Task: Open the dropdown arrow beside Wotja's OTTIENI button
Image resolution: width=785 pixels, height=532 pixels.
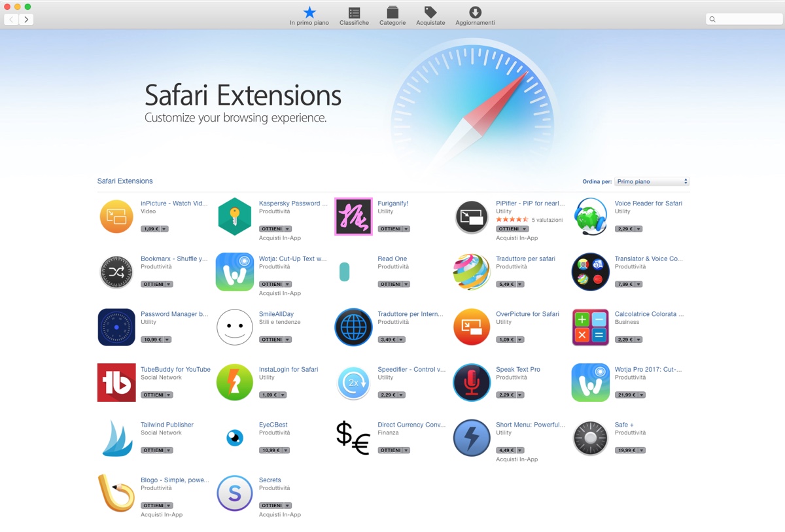Action: [x=288, y=284]
